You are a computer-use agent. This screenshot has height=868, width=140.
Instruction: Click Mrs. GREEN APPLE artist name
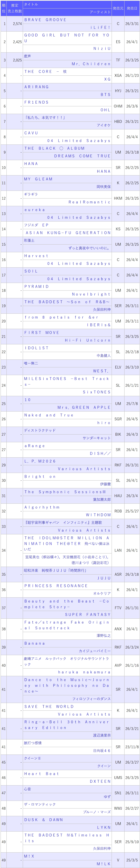(x=84, y=407)
